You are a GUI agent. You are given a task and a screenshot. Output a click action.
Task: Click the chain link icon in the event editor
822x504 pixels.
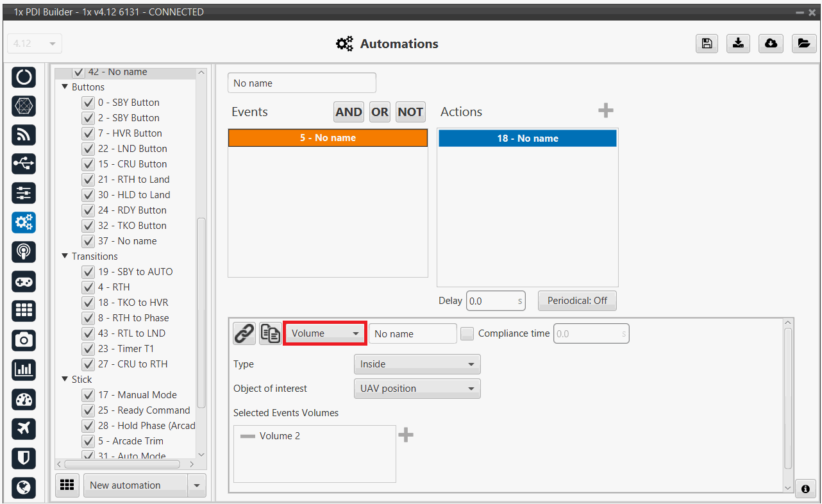click(244, 333)
